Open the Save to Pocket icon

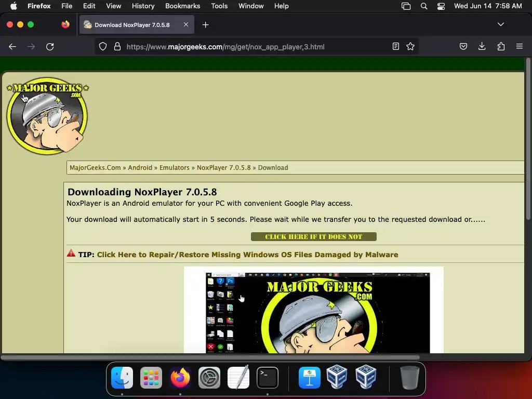(463, 46)
